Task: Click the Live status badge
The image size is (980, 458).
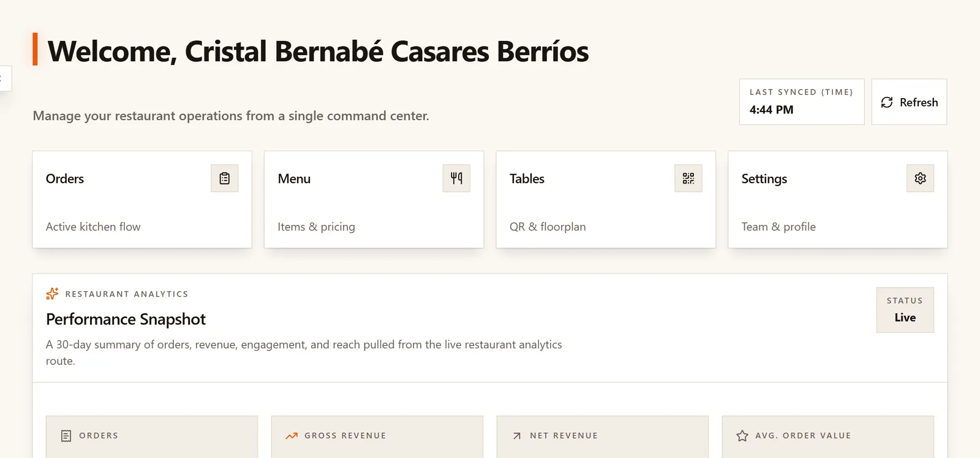Action: click(x=905, y=310)
